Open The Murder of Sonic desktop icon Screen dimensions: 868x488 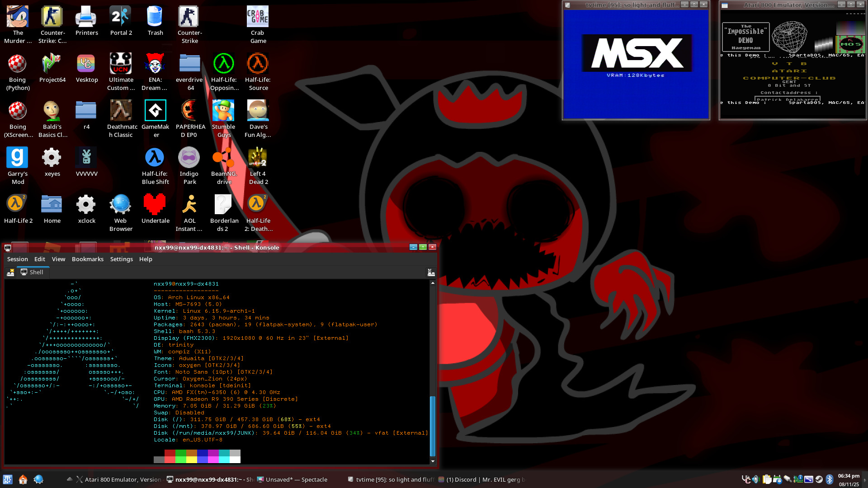[18, 25]
